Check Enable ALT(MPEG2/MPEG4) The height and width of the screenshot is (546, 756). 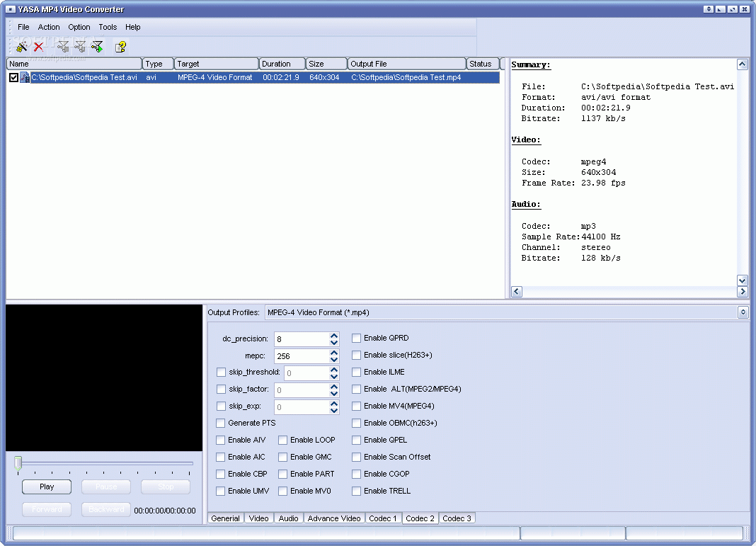[356, 389]
